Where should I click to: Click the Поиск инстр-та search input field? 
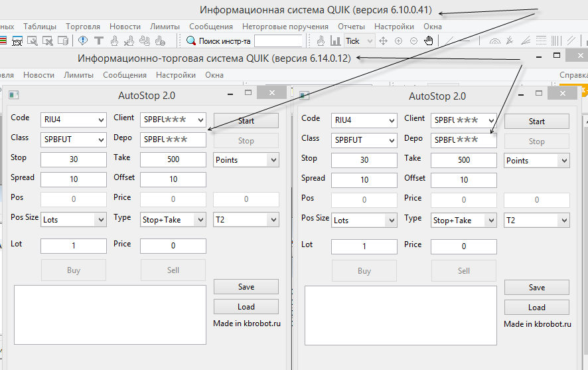[278, 41]
